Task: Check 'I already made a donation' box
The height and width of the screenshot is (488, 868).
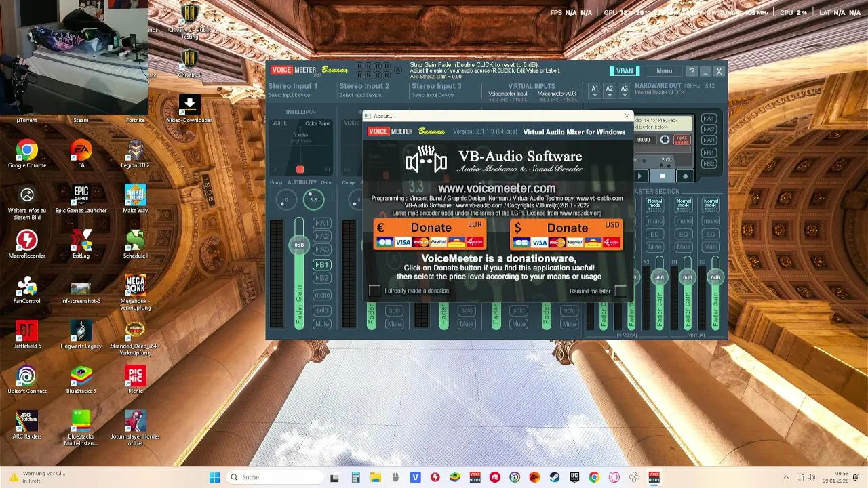Action: (x=374, y=291)
